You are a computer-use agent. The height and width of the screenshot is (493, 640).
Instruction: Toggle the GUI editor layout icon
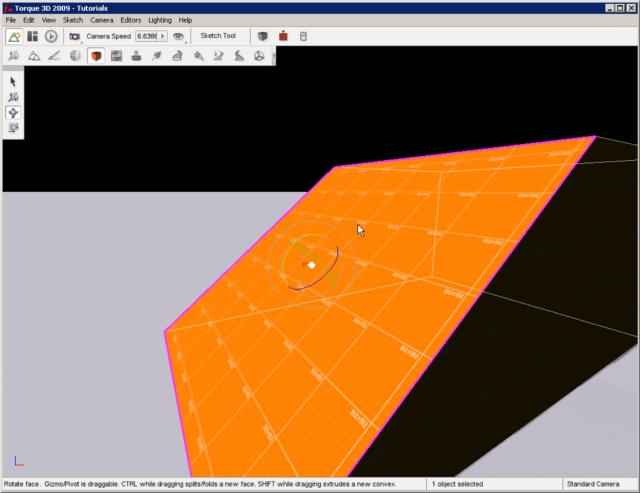(x=33, y=36)
